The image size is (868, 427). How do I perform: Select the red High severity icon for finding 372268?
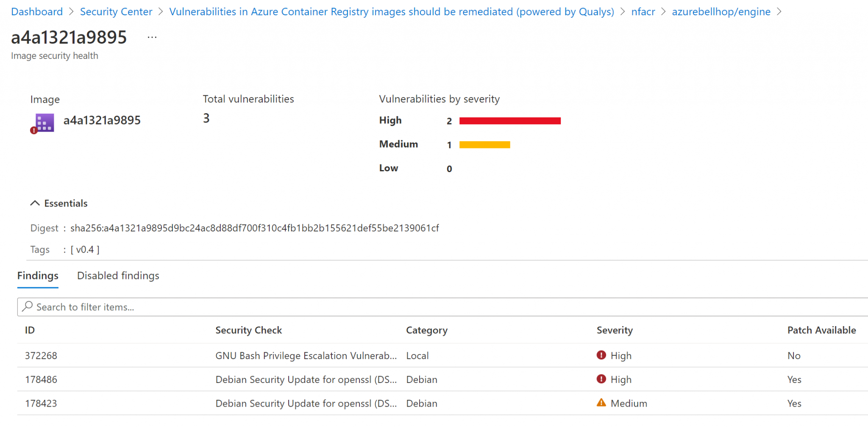click(x=601, y=355)
